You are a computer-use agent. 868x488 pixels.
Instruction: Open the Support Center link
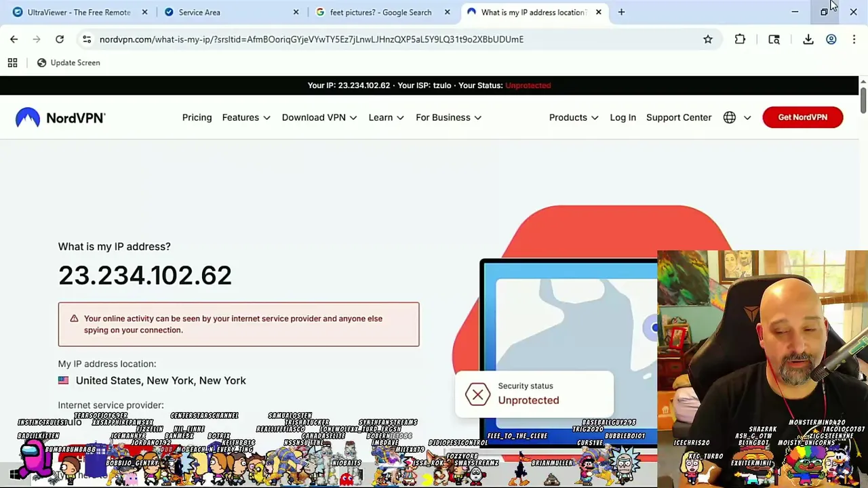pos(679,117)
